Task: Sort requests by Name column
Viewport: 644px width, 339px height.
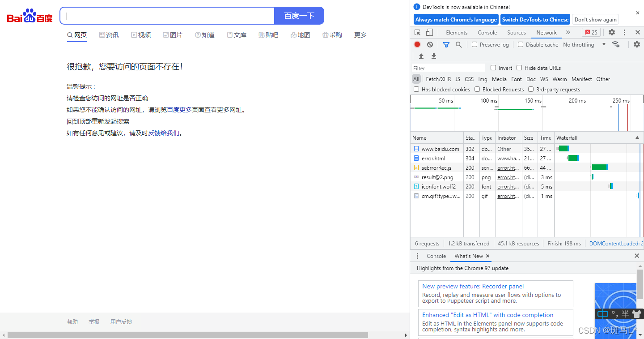Action: point(437,137)
